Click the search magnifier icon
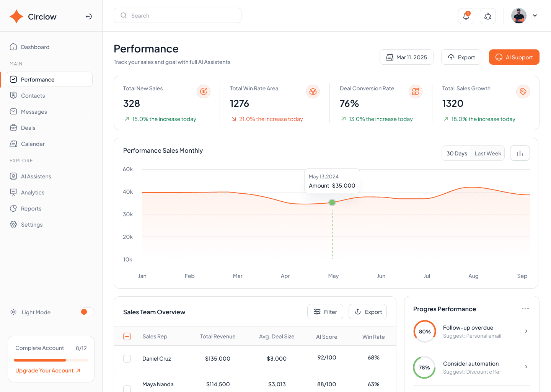The height and width of the screenshot is (392, 551). (124, 15)
